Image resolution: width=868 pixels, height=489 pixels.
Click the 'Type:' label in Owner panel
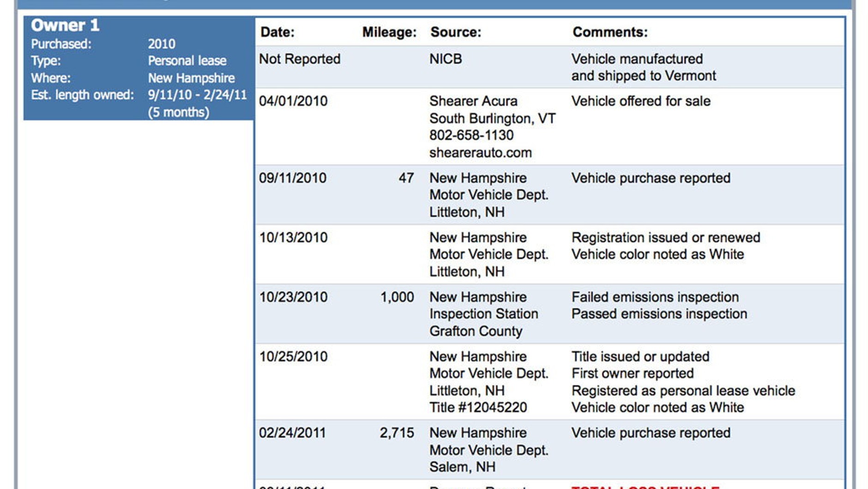point(46,61)
